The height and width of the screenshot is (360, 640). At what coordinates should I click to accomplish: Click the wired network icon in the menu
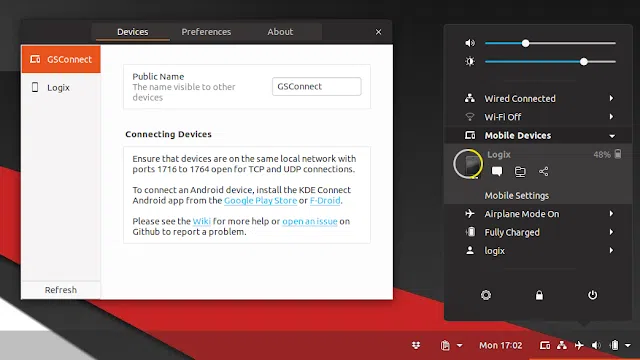(x=470, y=98)
